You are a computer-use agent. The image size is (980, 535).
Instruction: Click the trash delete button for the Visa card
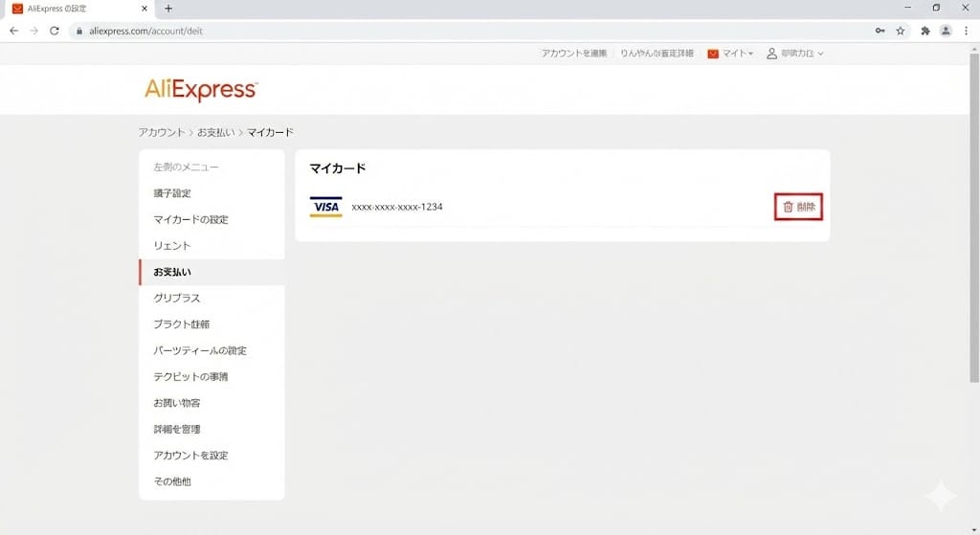pyautogui.click(x=798, y=207)
